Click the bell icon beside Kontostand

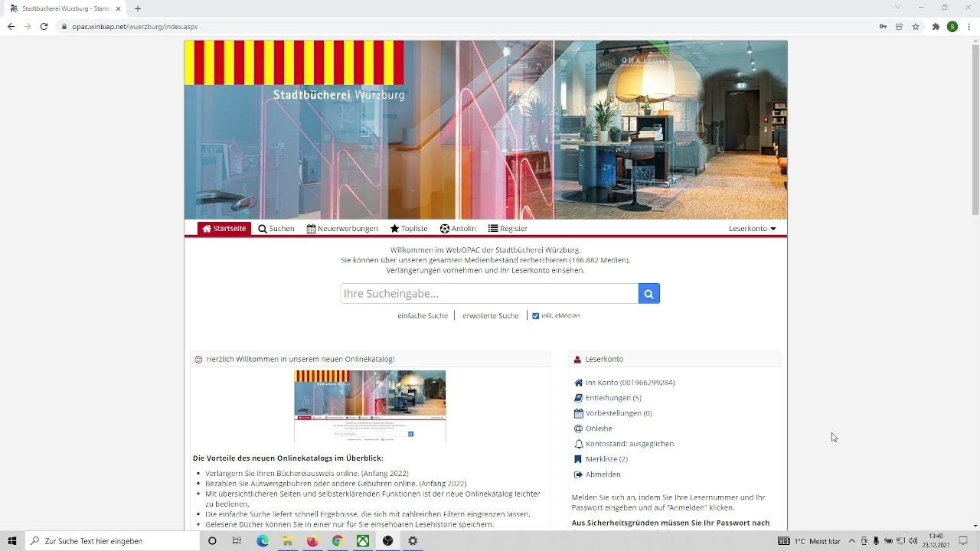pyautogui.click(x=578, y=444)
